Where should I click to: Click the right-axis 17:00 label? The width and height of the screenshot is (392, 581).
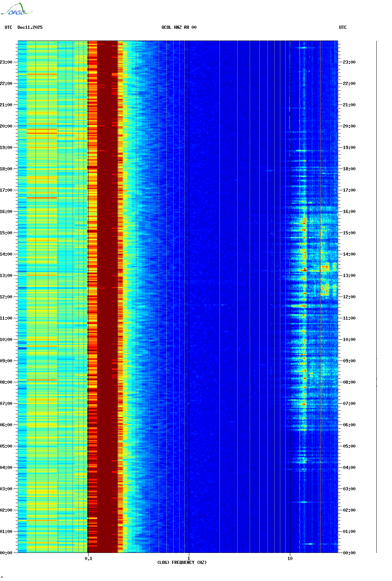tap(349, 190)
